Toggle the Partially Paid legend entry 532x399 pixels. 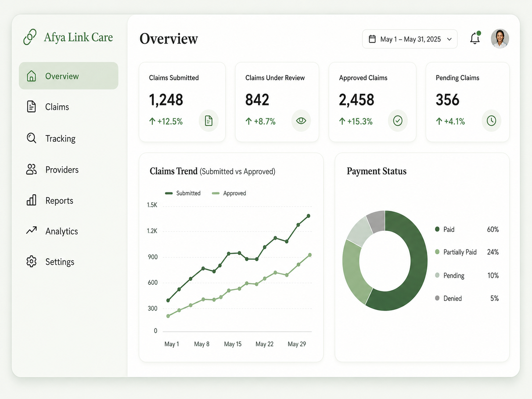(467, 252)
